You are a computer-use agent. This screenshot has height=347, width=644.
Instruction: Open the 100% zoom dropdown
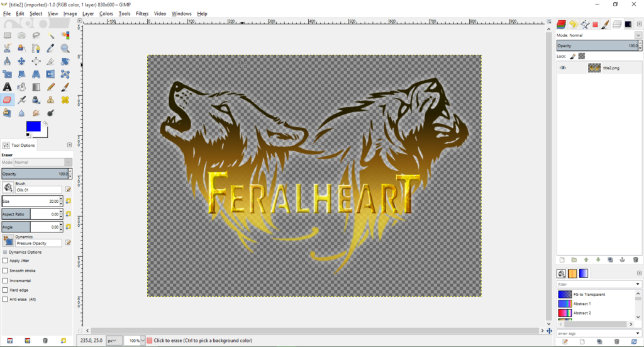coord(143,341)
